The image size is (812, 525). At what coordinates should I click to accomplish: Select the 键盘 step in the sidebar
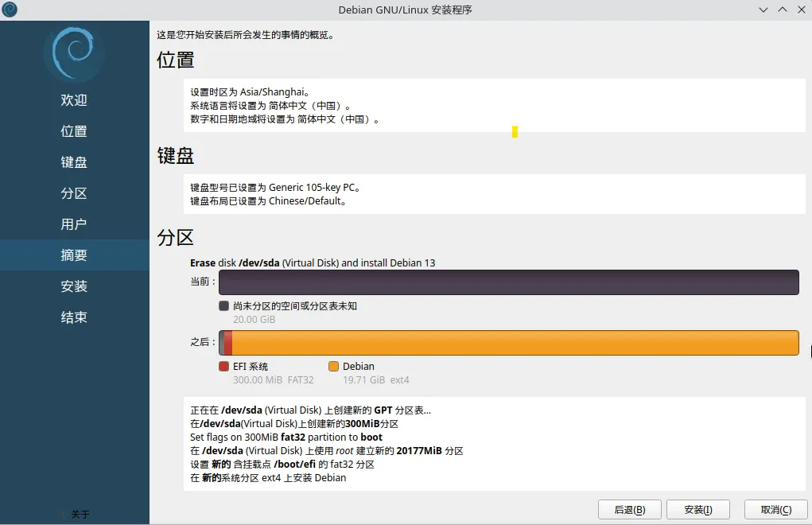tap(74, 162)
